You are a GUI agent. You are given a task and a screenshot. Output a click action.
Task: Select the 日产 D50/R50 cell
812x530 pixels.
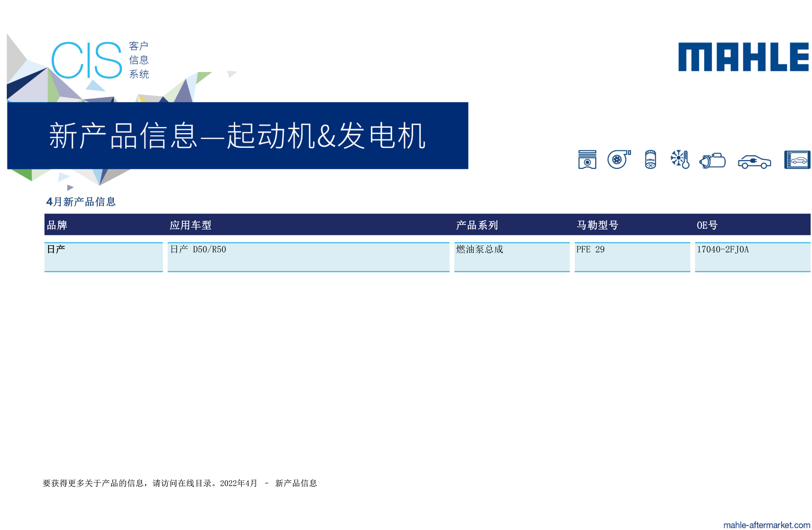(309, 257)
